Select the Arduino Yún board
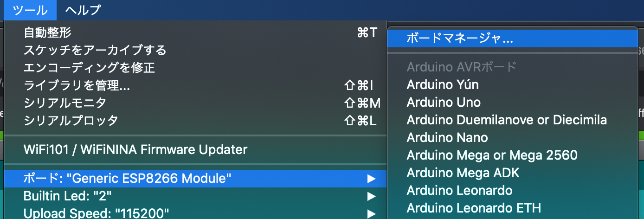This screenshot has height=219, width=644. click(443, 85)
